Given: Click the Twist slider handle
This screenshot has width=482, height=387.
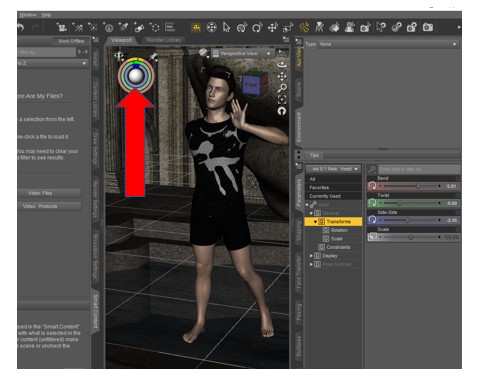Looking at the screenshot, I should 399,203.
